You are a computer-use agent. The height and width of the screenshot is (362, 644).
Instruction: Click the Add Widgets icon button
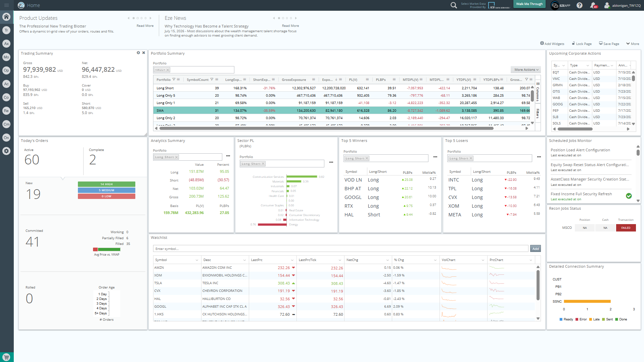(x=542, y=43)
